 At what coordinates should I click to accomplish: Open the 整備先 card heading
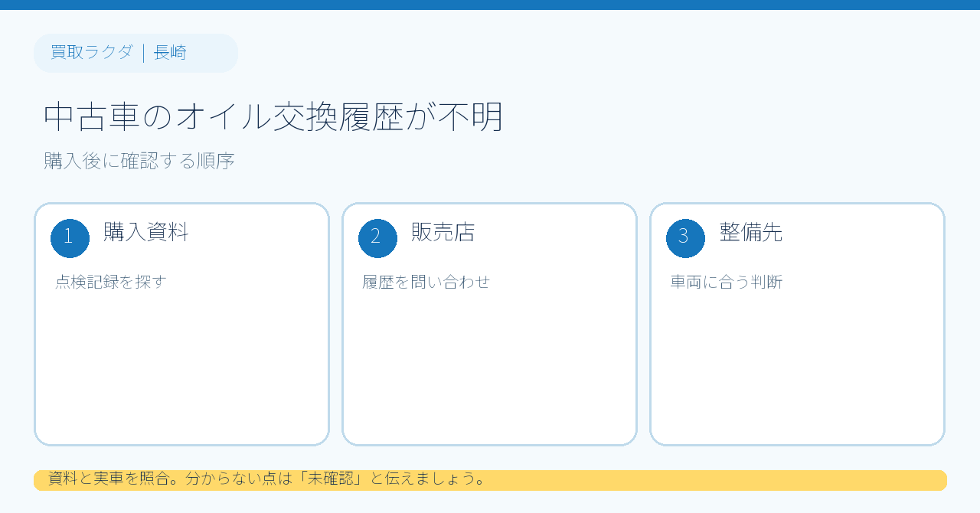751,231
